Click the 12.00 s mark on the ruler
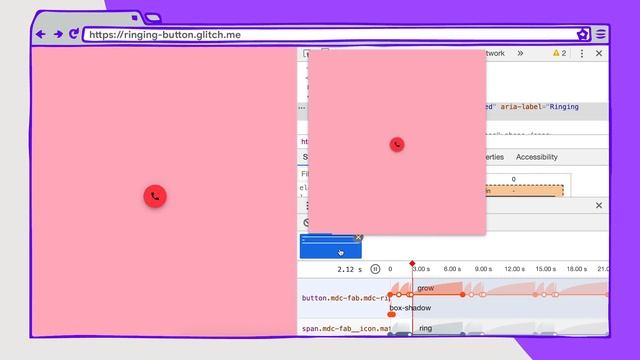The width and height of the screenshot is (640, 360). coord(514,269)
